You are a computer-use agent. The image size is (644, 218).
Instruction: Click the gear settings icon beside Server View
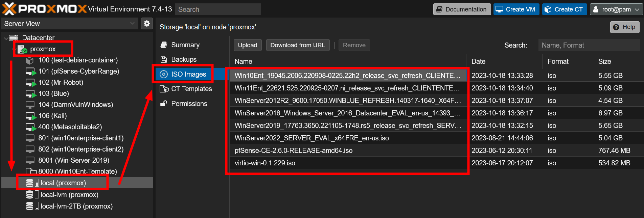(x=147, y=24)
